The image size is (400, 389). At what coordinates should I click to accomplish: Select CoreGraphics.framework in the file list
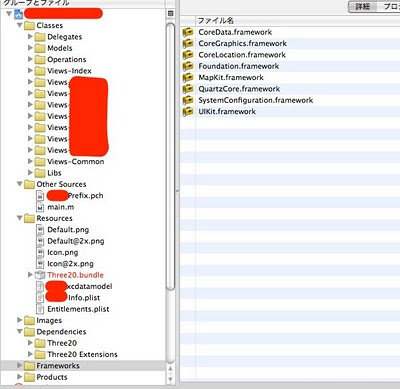[x=242, y=43]
